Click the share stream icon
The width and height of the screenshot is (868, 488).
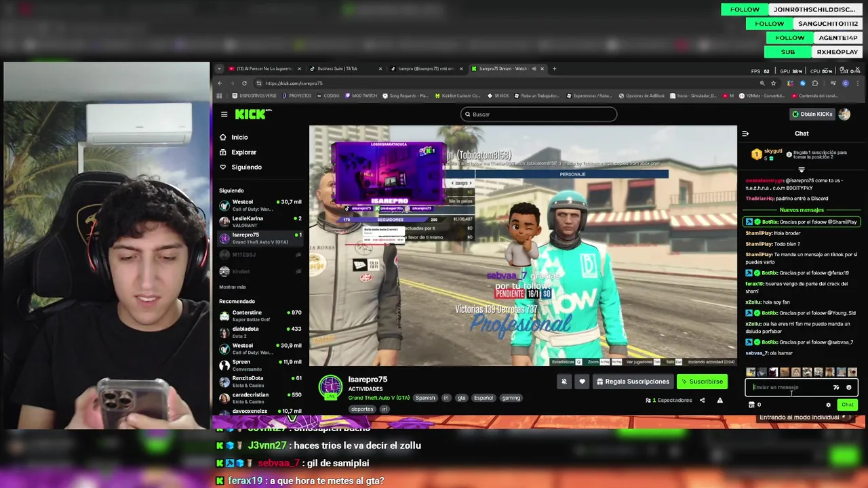tap(702, 400)
